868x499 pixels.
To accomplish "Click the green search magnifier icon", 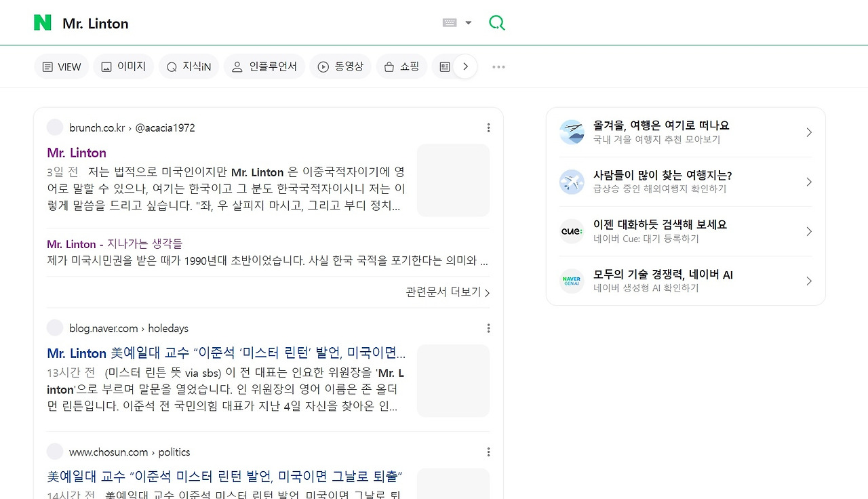I will pos(497,23).
